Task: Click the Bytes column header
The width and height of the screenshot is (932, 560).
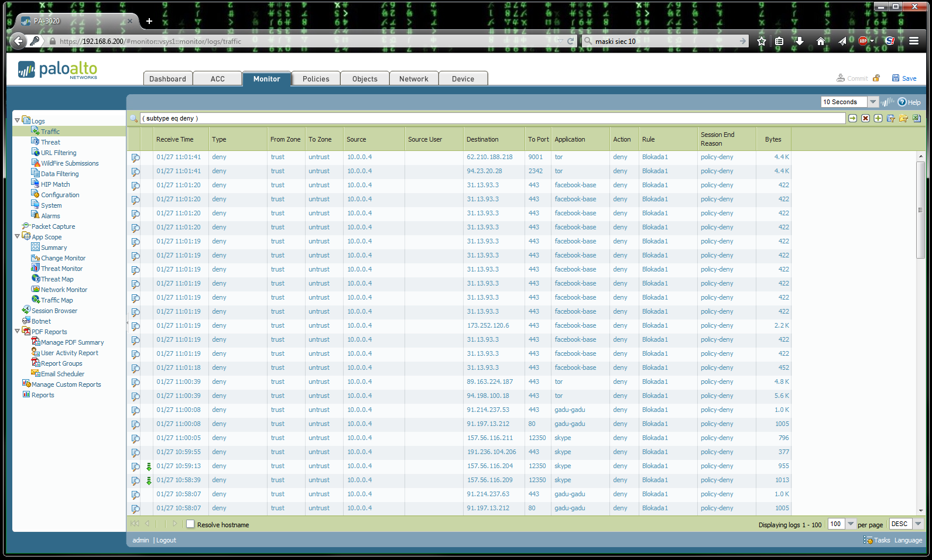Action: click(773, 139)
